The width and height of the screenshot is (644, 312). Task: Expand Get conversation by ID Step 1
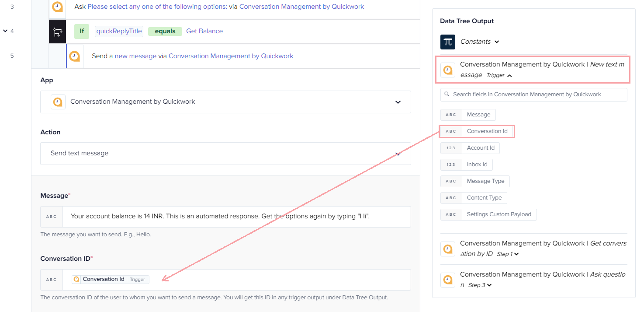tap(516, 254)
